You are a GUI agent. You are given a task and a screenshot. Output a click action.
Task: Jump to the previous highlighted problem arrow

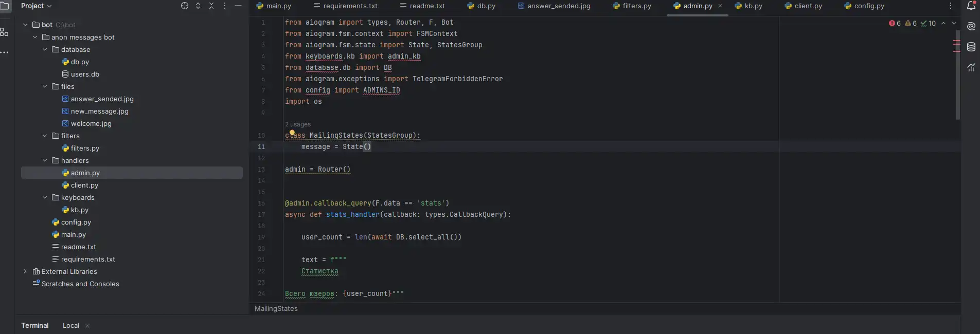click(x=943, y=23)
